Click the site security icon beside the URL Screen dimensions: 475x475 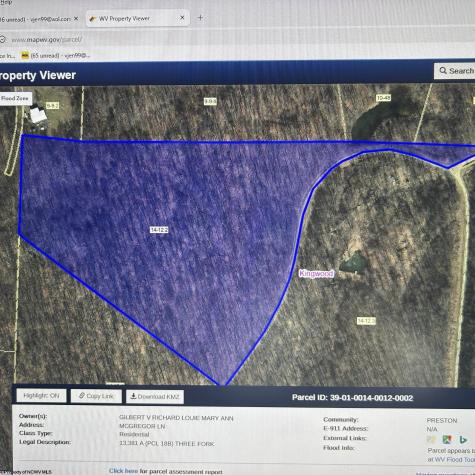(3, 40)
